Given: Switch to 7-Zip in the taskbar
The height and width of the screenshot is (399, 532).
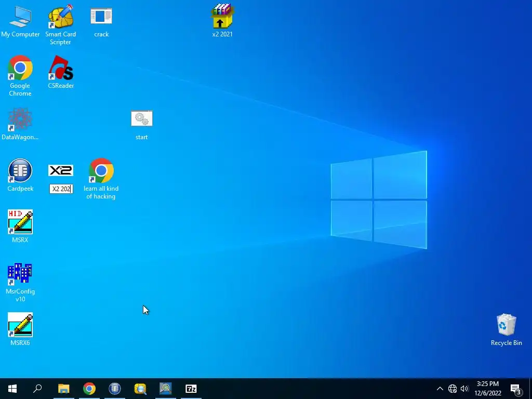Looking at the screenshot, I should (191, 389).
